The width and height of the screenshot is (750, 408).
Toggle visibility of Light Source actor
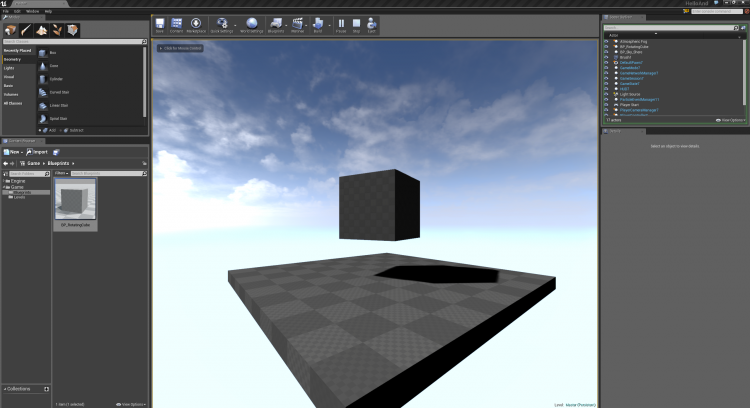pos(606,94)
